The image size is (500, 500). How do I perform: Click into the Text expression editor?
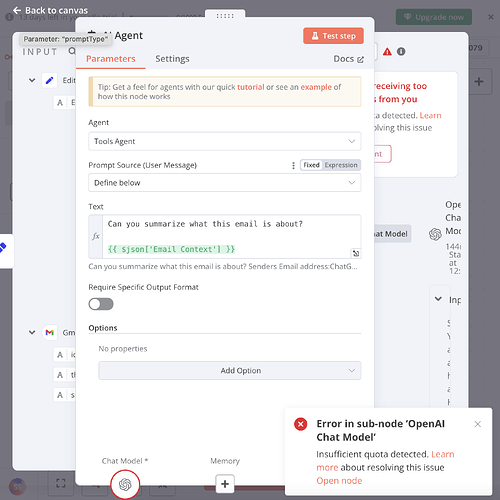point(231,236)
